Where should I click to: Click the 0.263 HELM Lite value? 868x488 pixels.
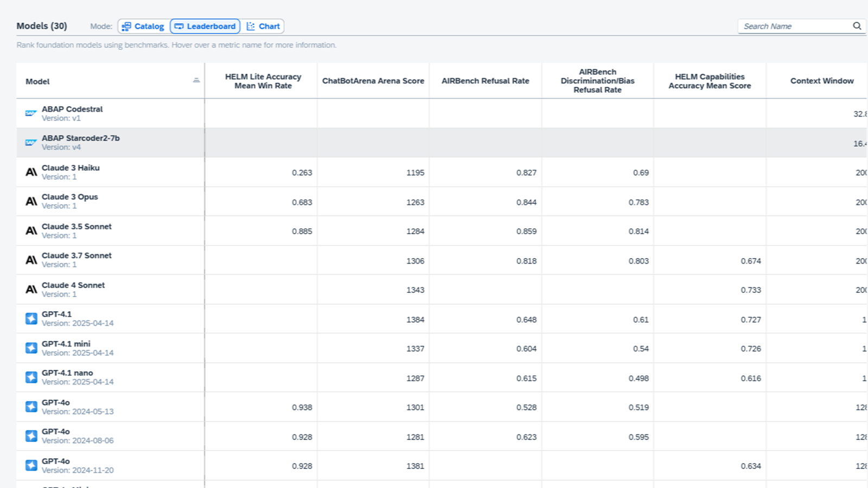point(302,172)
